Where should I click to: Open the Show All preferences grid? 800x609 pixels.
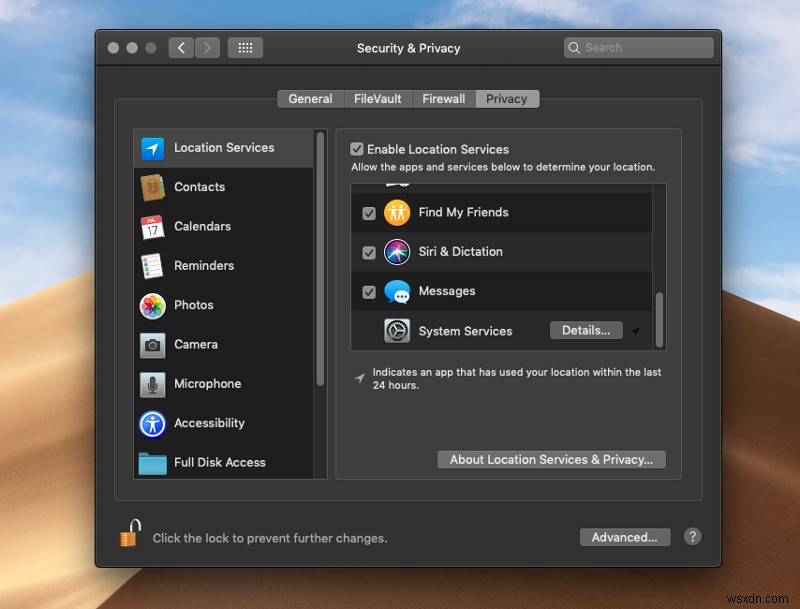click(x=245, y=47)
